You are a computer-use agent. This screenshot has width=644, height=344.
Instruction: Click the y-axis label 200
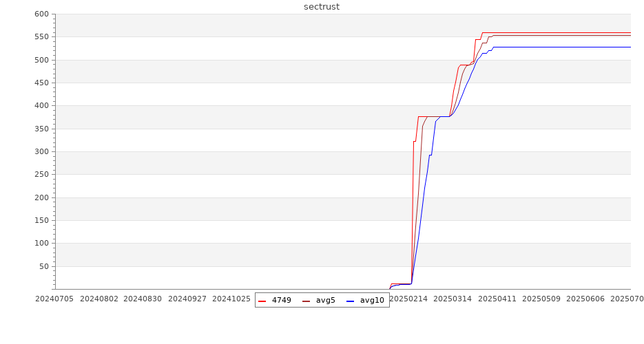(42, 197)
